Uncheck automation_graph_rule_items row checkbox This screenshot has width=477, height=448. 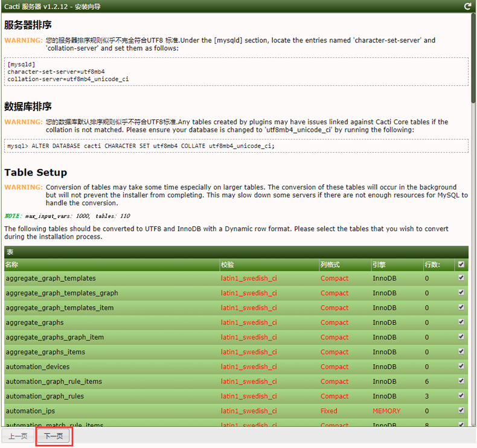(461, 381)
